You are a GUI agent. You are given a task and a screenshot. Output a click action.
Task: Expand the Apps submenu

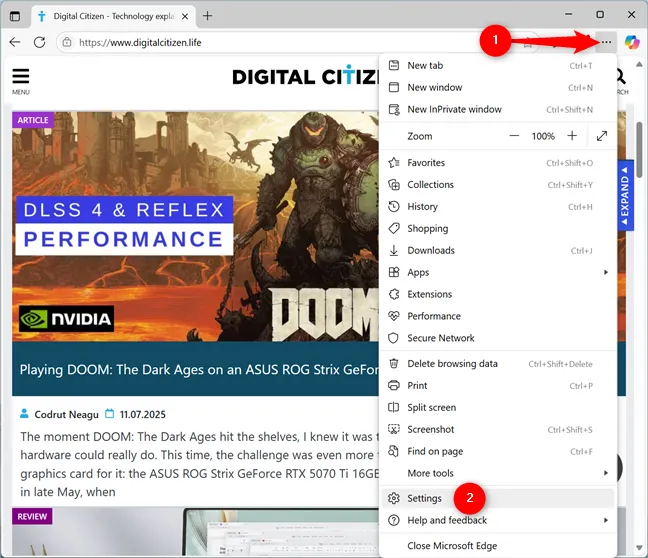[497, 272]
